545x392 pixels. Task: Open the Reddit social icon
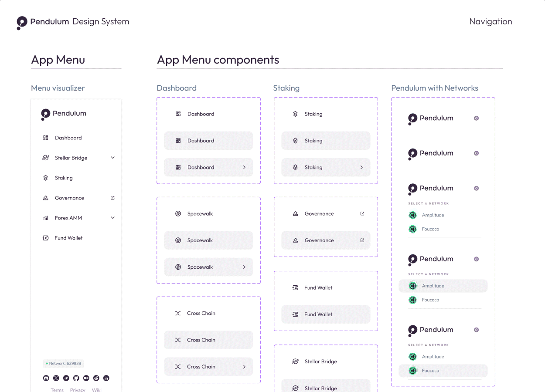point(96,378)
